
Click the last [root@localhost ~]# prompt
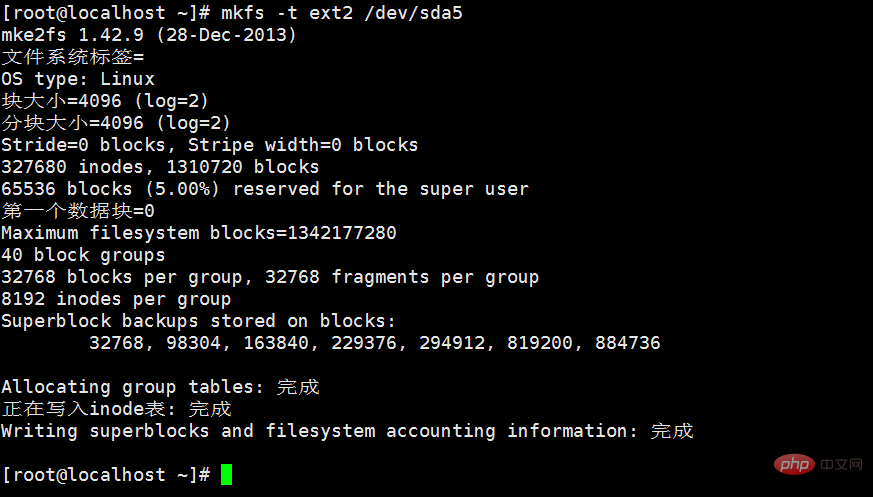106,475
